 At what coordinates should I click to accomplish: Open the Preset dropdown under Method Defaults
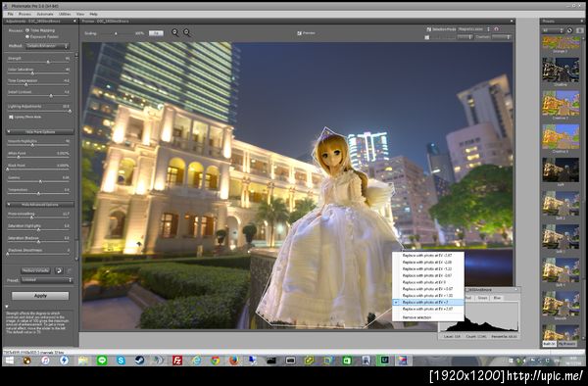46,280
